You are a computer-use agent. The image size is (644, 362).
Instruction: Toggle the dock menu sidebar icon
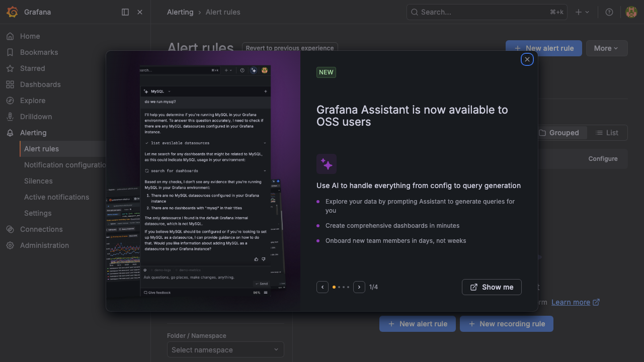click(125, 12)
